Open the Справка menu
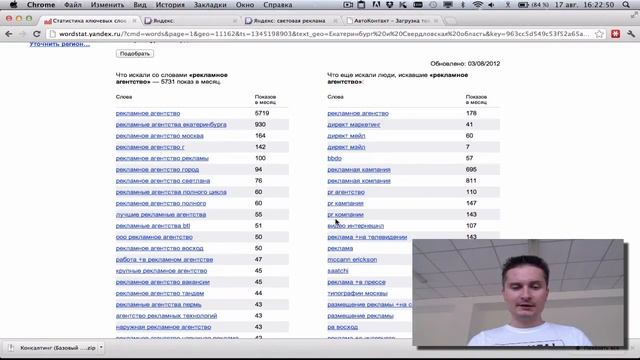 [x=278, y=5]
